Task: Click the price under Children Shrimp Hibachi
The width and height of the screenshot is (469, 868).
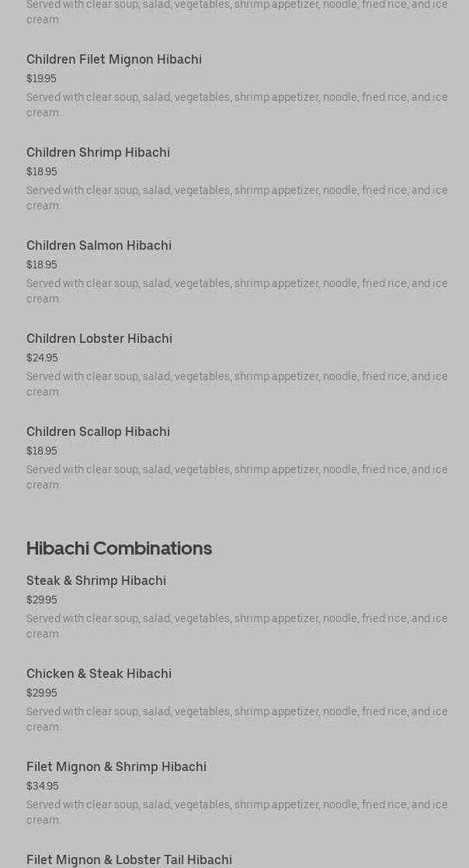Action: click(41, 172)
